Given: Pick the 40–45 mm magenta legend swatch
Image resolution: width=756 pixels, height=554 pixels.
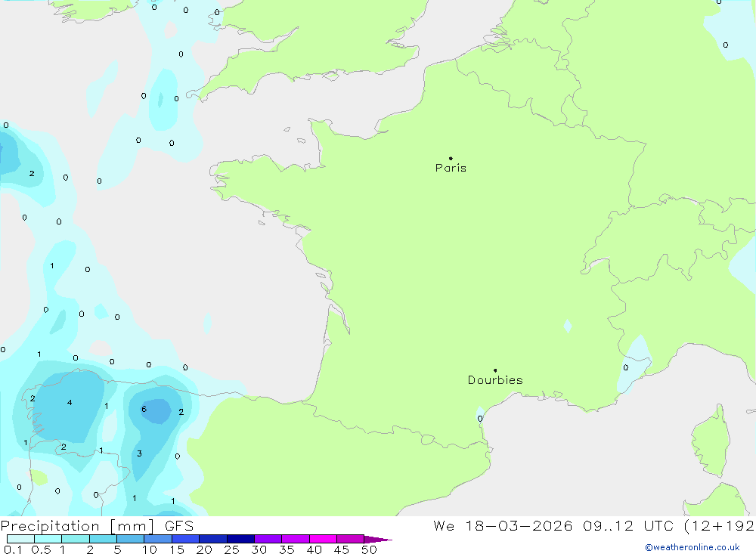Looking at the screenshot, I should [x=323, y=539].
